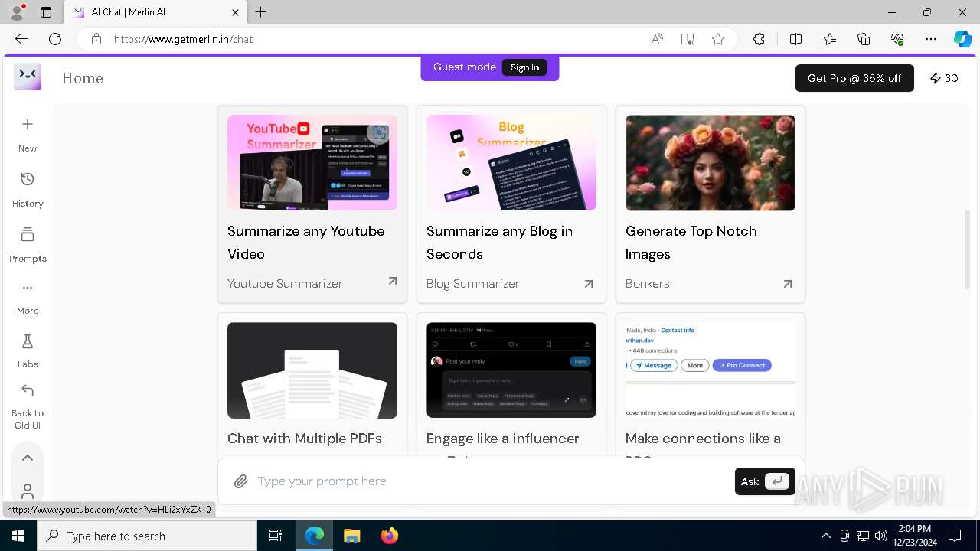980x551 pixels.
Task: Open Engage like a influencer card image
Action: (511, 370)
